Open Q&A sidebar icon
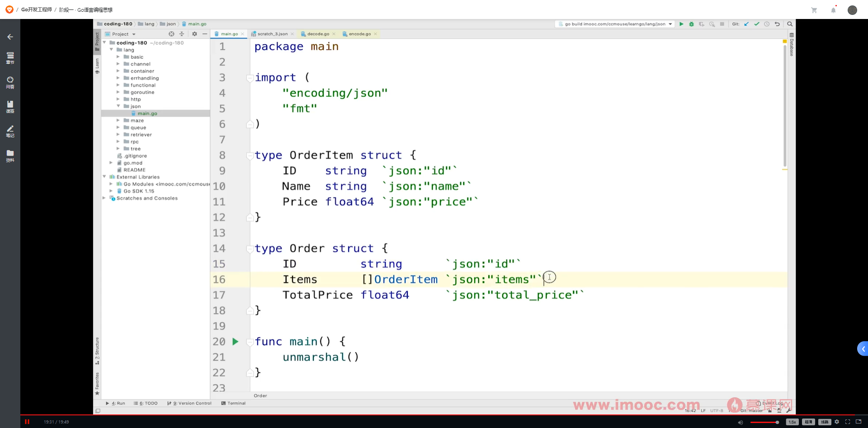The width and height of the screenshot is (868, 428). (x=10, y=82)
